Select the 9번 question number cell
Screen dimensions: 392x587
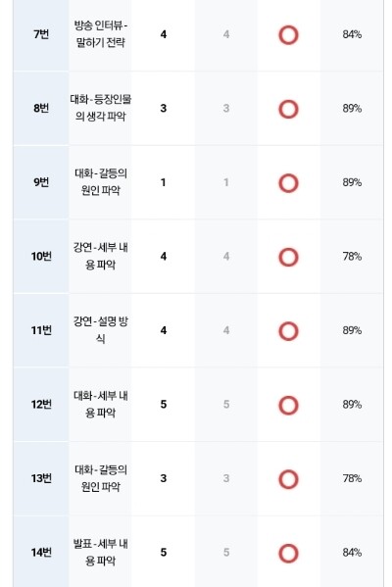(x=41, y=182)
